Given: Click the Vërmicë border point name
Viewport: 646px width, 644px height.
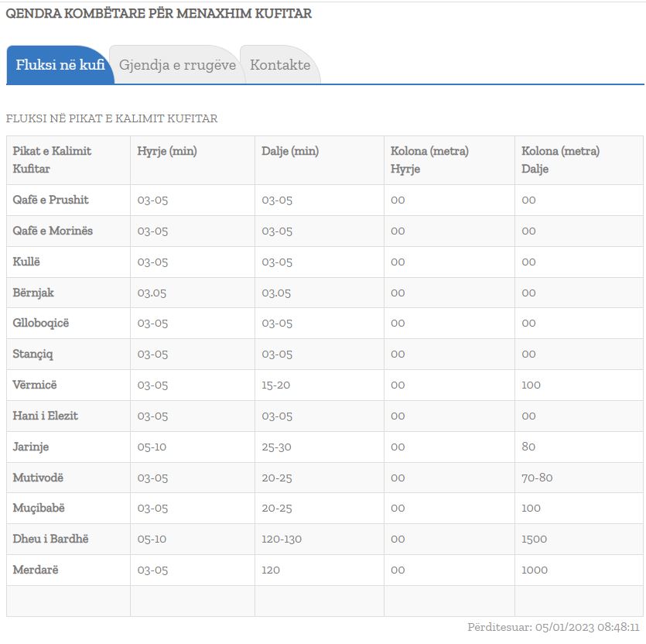Looking at the screenshot, I should tap(35, 385).
